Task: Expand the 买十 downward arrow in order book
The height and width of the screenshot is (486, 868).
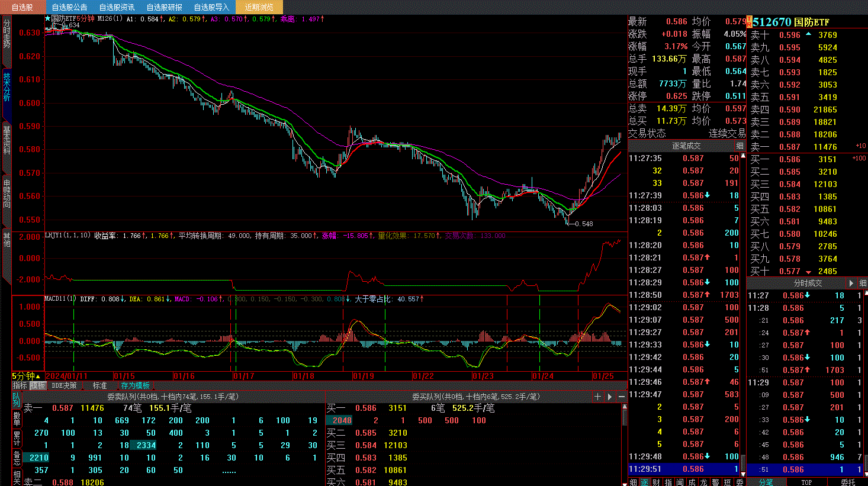Action: (x=808, y=272)
